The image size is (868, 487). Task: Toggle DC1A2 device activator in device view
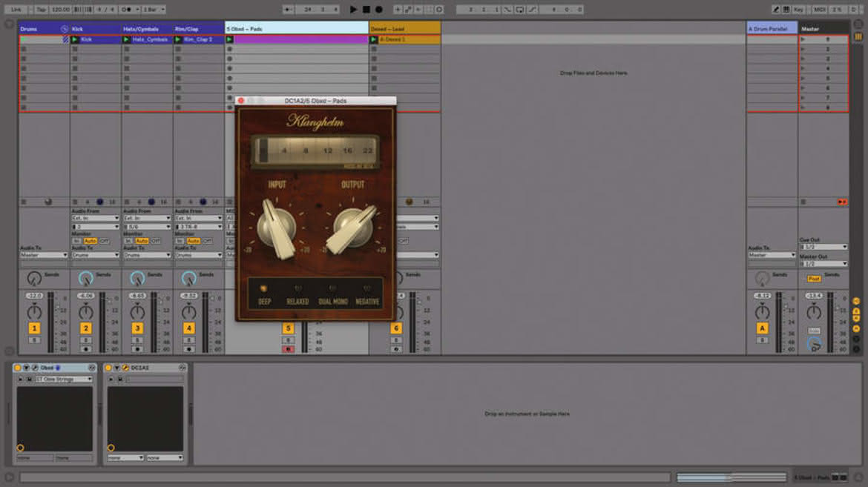108,368
